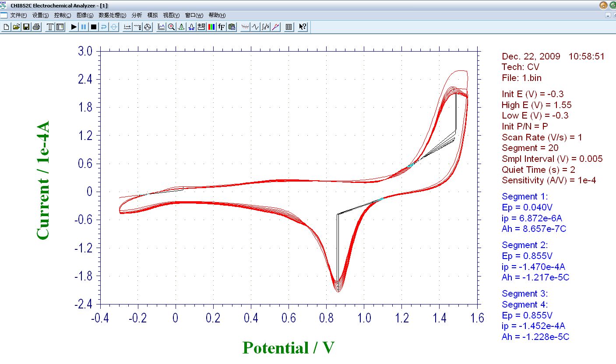
Task: Click the 'Init E (V) = -0.3' line
Action: 533,94
